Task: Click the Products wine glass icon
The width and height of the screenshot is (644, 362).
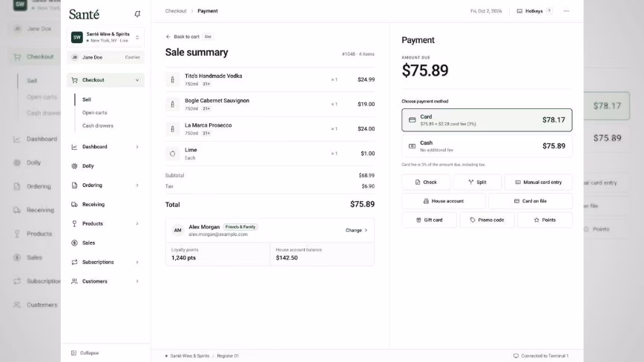Action: (74, 224)
